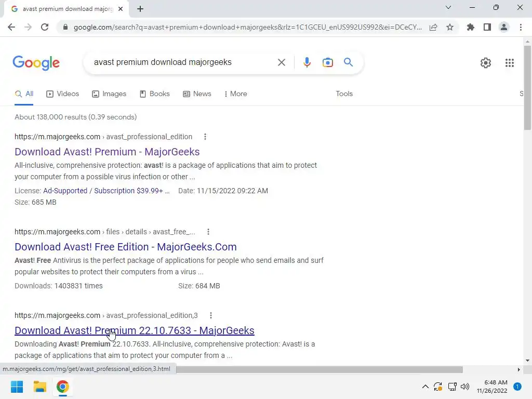Viewport: 532px width, 399px height.
Task: Click the address bar URL
Action: (248, 27)
